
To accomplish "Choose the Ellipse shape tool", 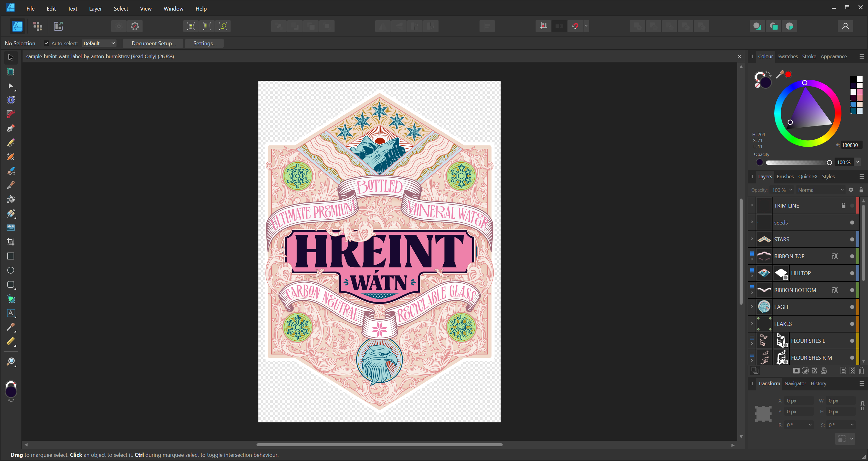I will [11, 270].
